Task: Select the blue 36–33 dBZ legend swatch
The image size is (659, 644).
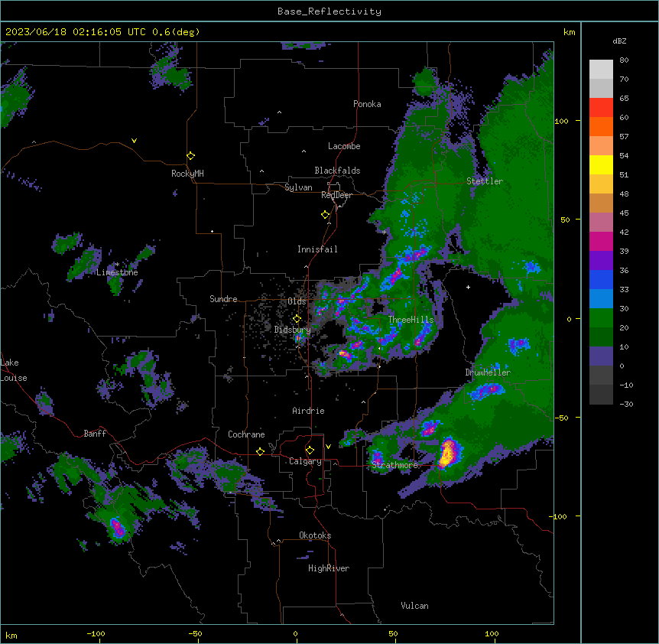Action: (x=601, y=279)
